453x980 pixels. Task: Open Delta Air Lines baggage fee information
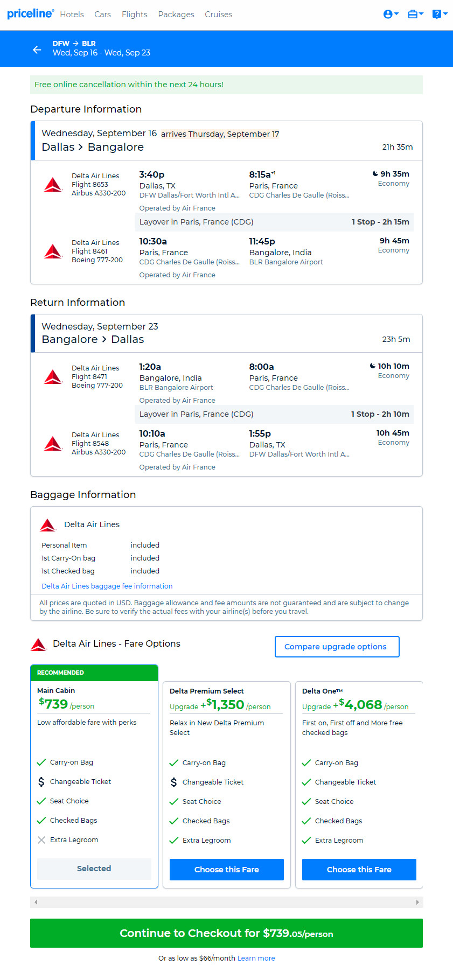[x=107, y=586]
